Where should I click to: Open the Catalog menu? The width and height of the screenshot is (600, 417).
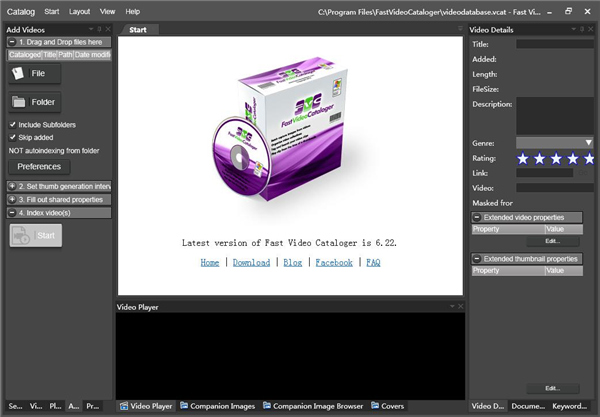(x=21, y=12)
